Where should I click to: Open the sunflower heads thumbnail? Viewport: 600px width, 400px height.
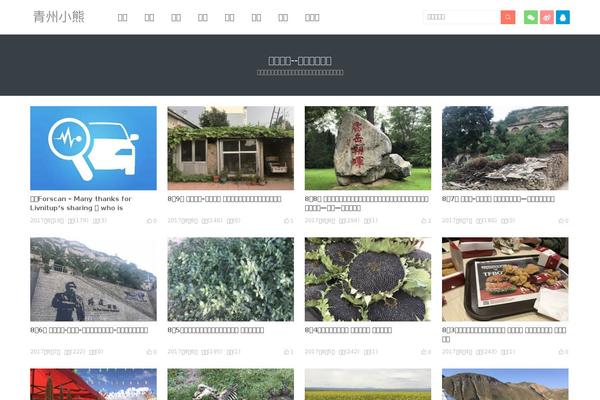[x=368, y=279]
